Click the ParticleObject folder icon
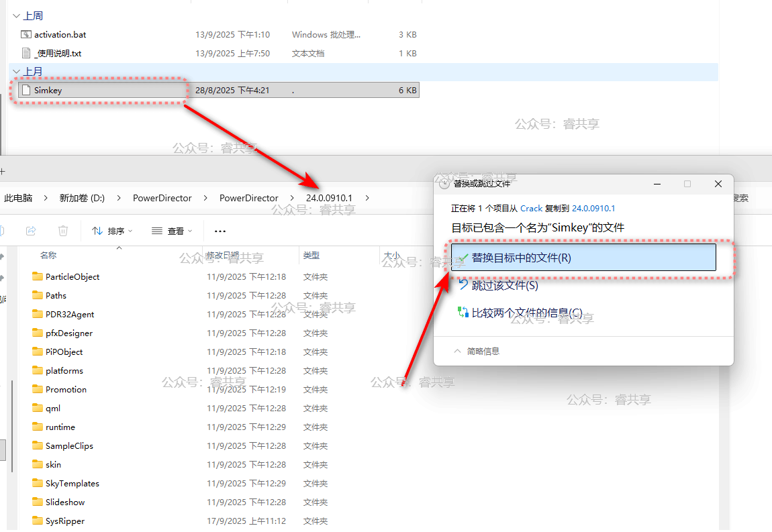Screen dimensions: 772x532 (38, 276)
